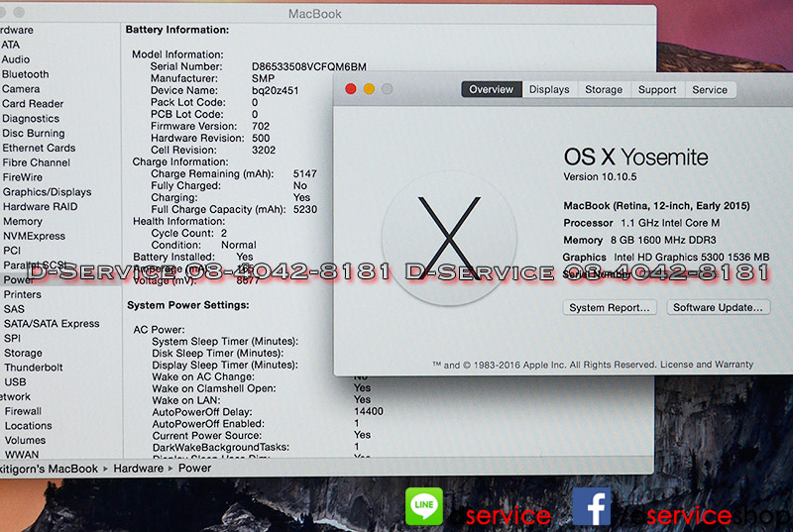Screen dimensions: 793x532
Task: Click the Software Update button
Action: (718, 308)
